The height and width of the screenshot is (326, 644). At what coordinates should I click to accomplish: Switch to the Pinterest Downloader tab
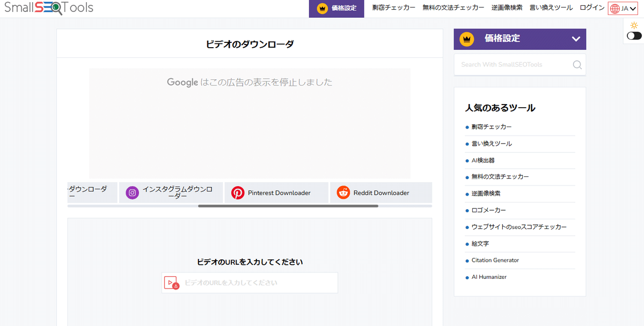click(276, 192)
